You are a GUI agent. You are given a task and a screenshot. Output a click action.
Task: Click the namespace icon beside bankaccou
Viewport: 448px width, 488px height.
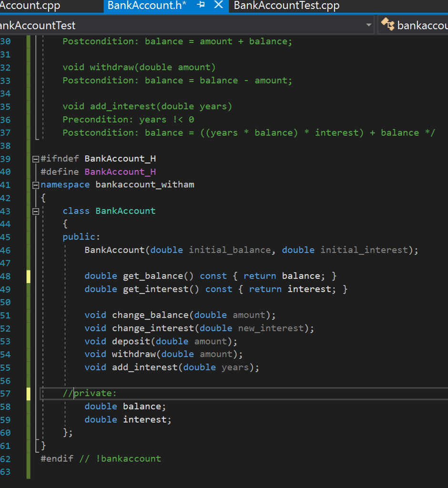(387, 25)
